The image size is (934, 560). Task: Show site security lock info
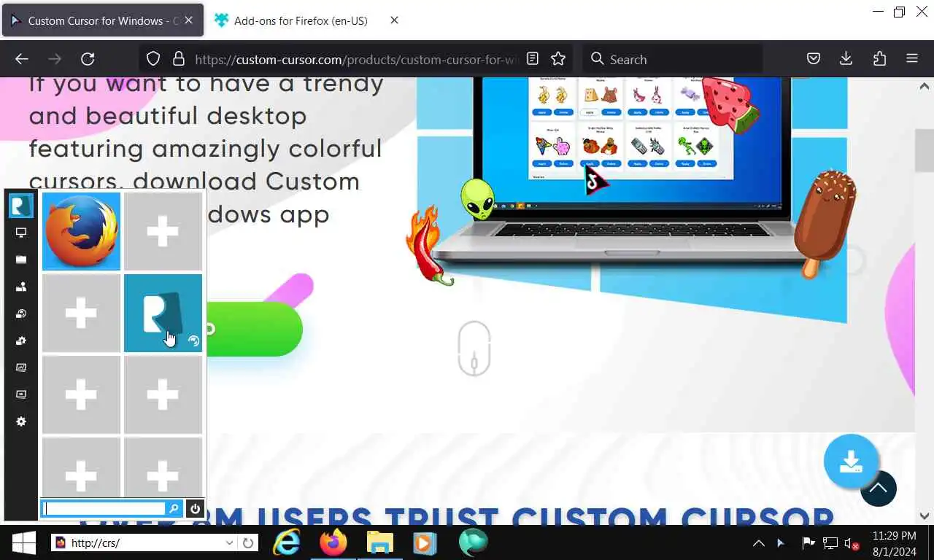coord(178,59)
